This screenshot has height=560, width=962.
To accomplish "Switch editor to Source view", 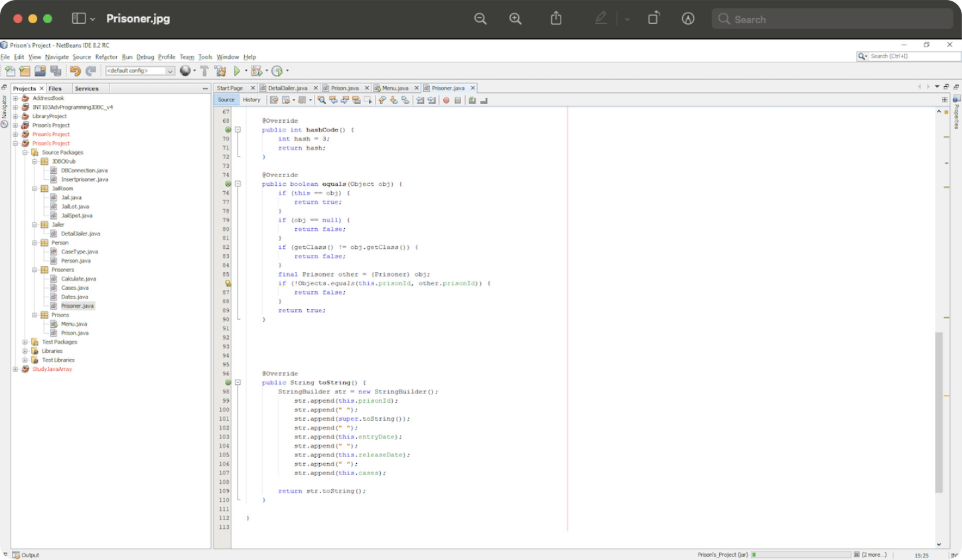I will coord(226,100).
